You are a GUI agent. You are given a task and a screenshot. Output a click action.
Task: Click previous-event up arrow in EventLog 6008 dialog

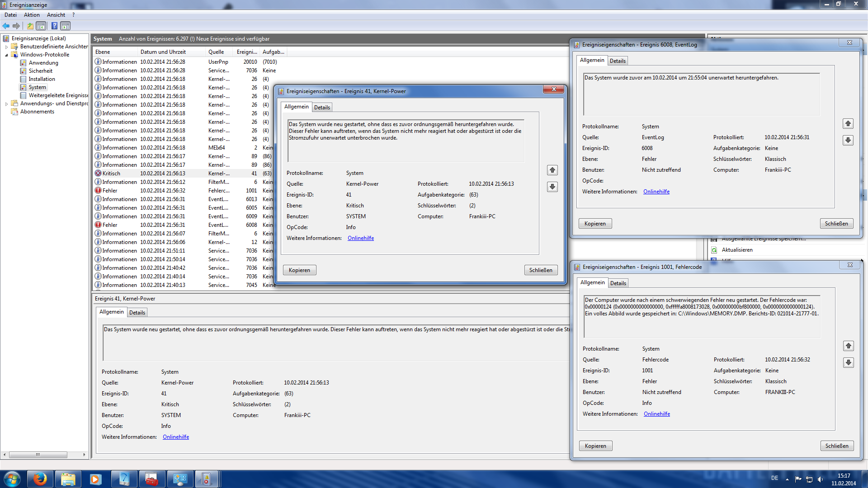coord(848,123)
